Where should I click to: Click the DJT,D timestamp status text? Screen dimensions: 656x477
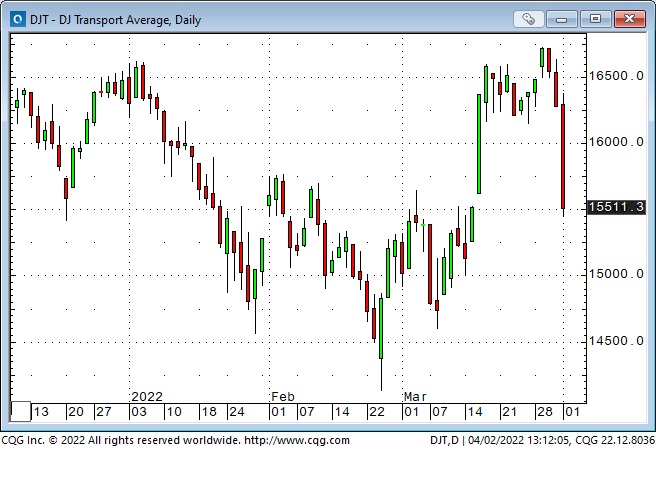[x=542, y=441]
